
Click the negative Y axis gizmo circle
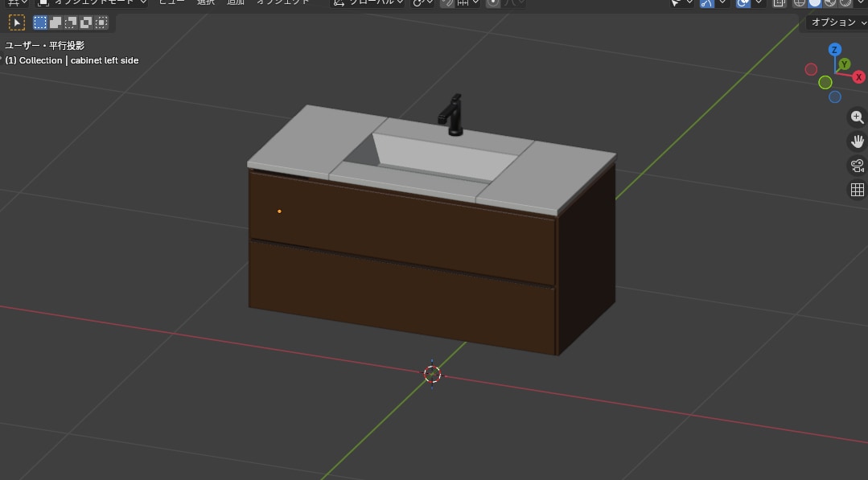825,82
